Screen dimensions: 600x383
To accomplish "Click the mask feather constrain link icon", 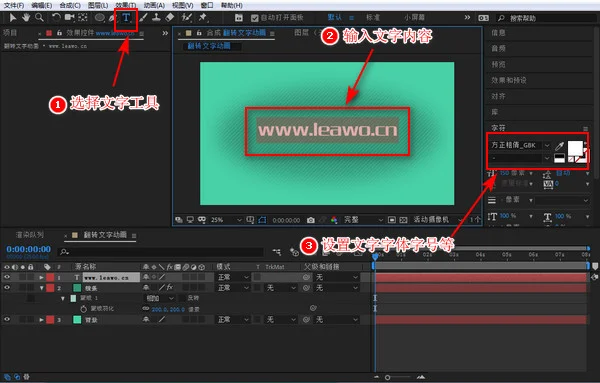I will click(146, 308).
